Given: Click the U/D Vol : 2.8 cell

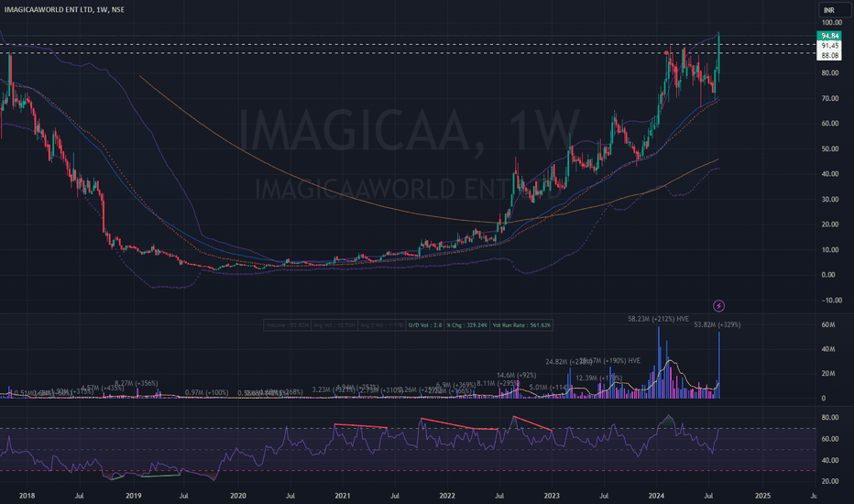Looking at the screenshot, I should coord(425,325).
